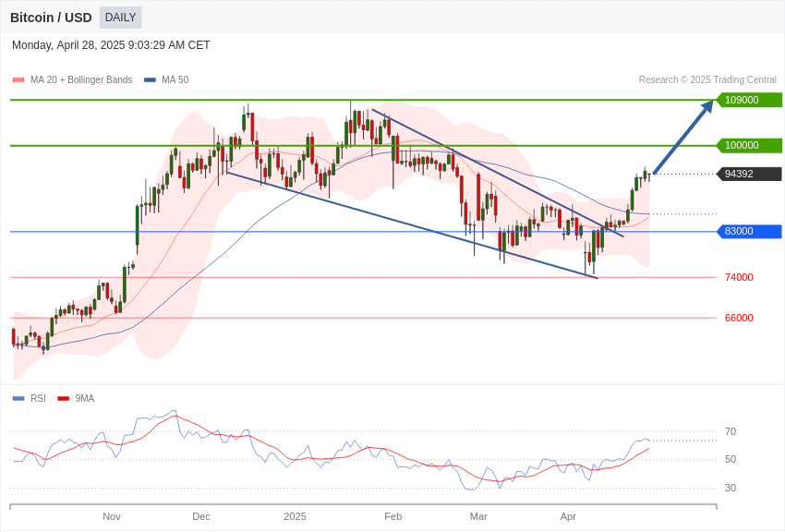The height and width of the screenshot is (532, 785).
Task: Click the red 9MA legend swatch
Action: click(x=63, y=398)
